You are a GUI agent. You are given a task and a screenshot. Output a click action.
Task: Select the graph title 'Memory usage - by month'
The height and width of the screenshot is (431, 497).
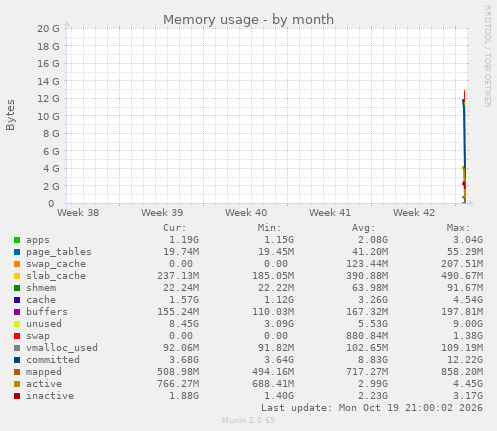248,20
